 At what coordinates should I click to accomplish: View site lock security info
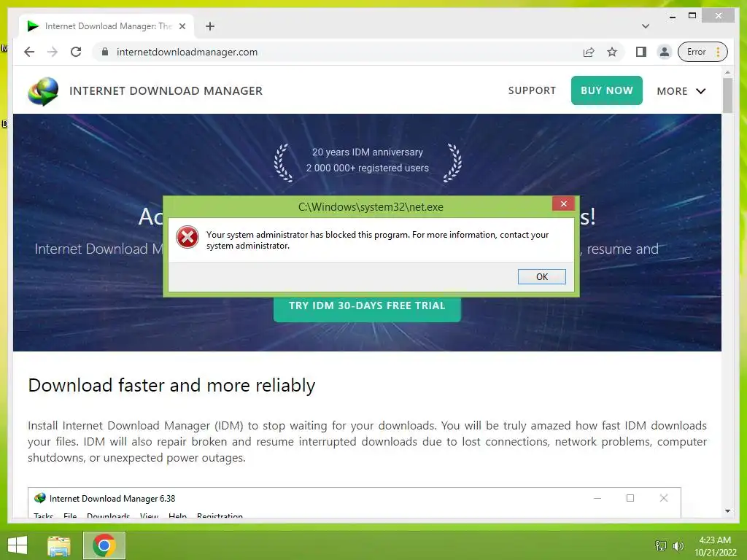click(105, 52)
